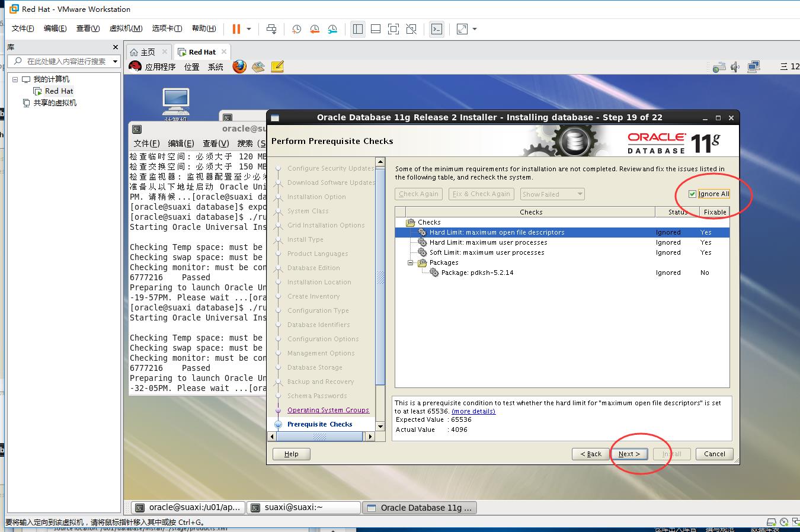Viewport: 800px width, 532px height.
Task: Collapse the 我的计算机 tree node
Action: tap(15, 79)
